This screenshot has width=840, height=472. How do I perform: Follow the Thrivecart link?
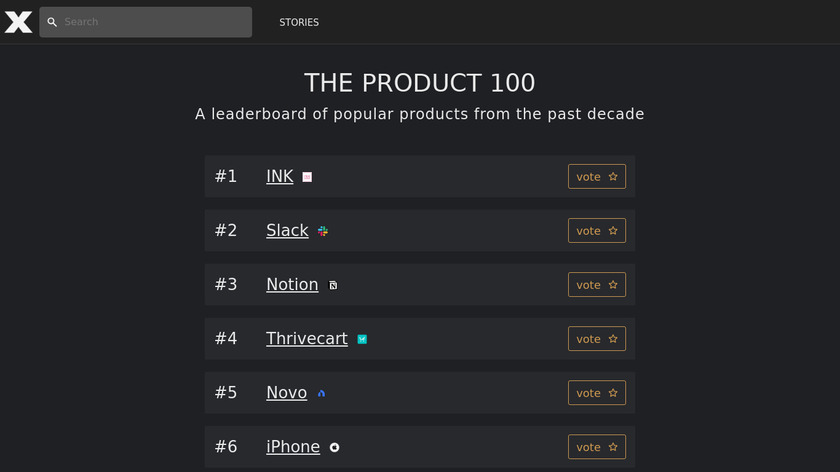pos(307,339)
